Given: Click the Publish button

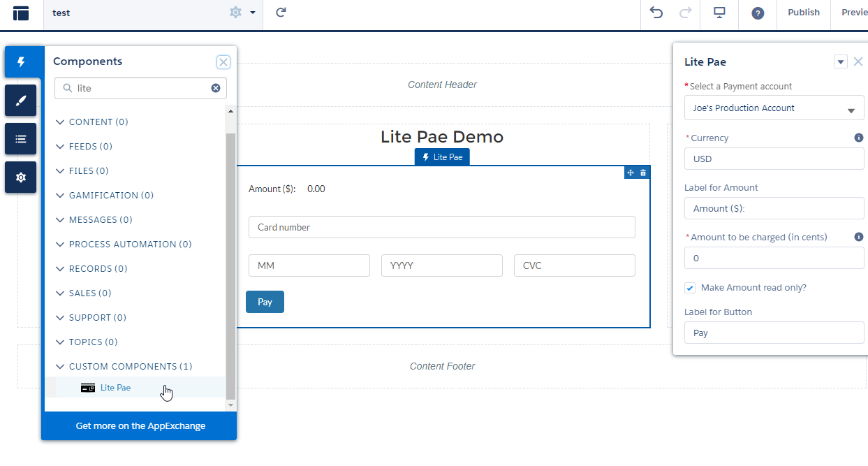Looking at the screenshot, I should (803, 12).
